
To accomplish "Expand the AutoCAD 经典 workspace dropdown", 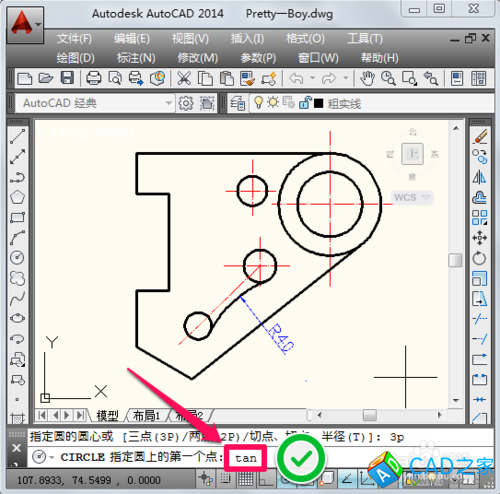I will (169, 103).
